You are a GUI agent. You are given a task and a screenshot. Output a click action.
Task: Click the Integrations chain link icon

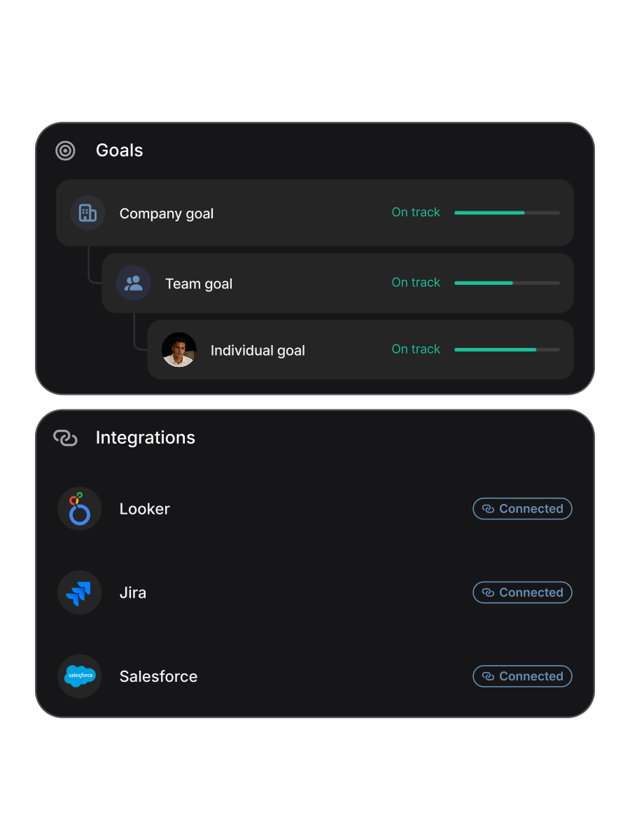[x=65, y=437]
